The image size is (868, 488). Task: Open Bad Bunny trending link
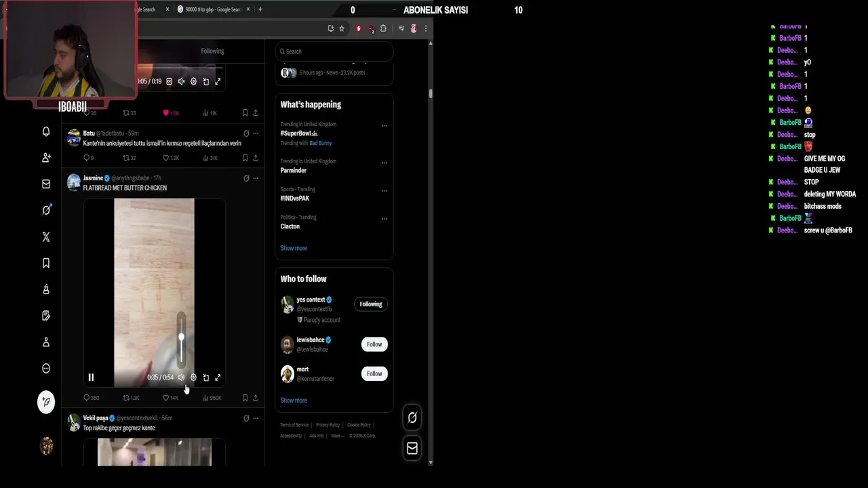[x=321, y=143]
